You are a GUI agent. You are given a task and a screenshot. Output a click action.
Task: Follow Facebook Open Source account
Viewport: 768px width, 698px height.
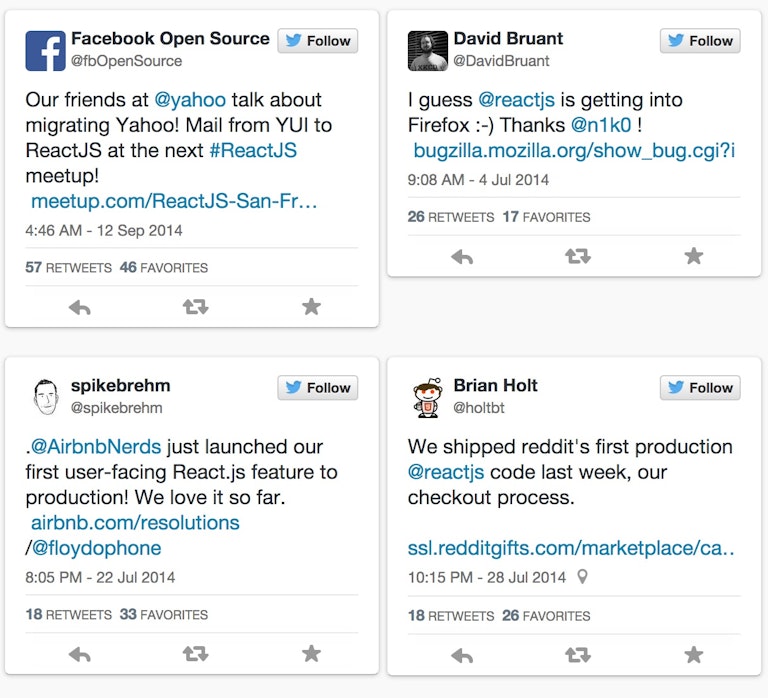pyautogui.click(x=317, y=41)
